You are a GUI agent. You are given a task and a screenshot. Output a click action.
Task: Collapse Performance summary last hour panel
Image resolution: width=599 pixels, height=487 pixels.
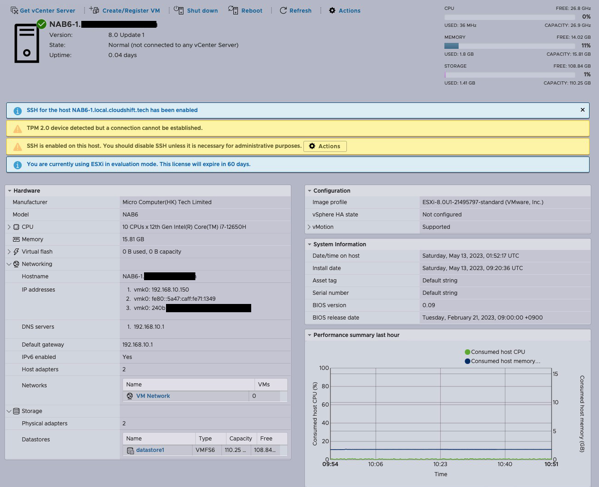coord(309,335)
